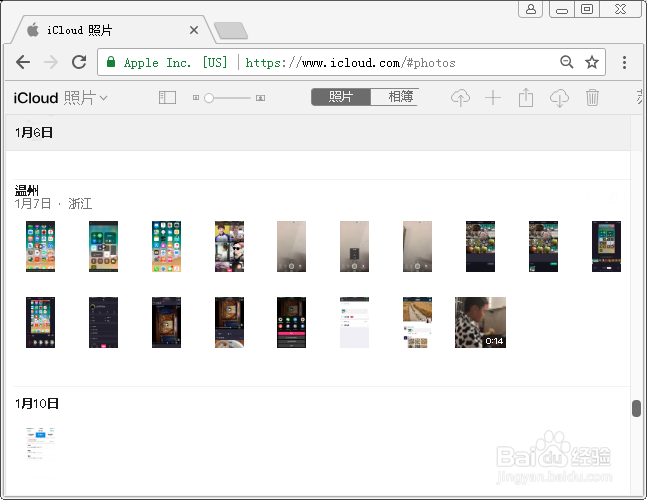Click the Chrome user profile icon
The width and height of the screenshot is (647, 500).
click(531, 9)
